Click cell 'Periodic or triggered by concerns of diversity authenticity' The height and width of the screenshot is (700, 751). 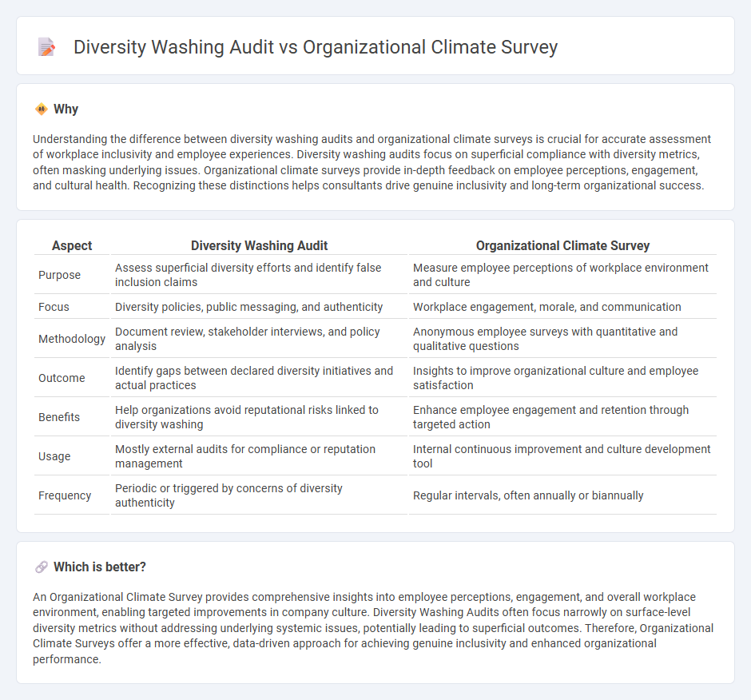click(x=259, y=496)
